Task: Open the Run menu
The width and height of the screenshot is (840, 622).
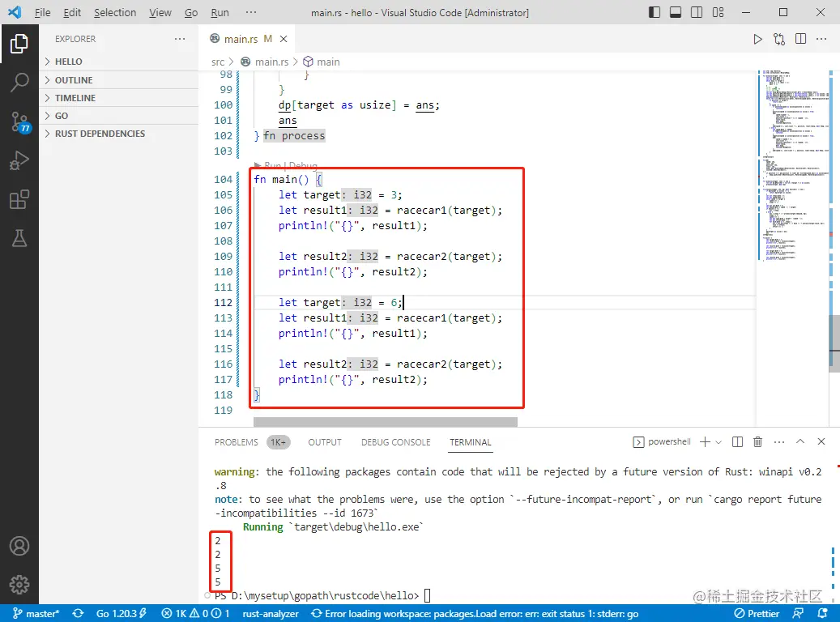Action: click(x=220, y=12)
